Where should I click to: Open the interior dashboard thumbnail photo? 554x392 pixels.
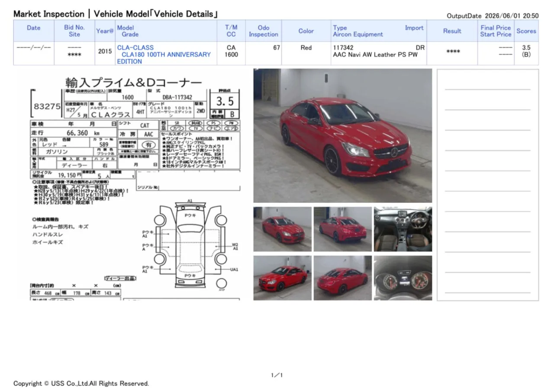tap(403, 229)
